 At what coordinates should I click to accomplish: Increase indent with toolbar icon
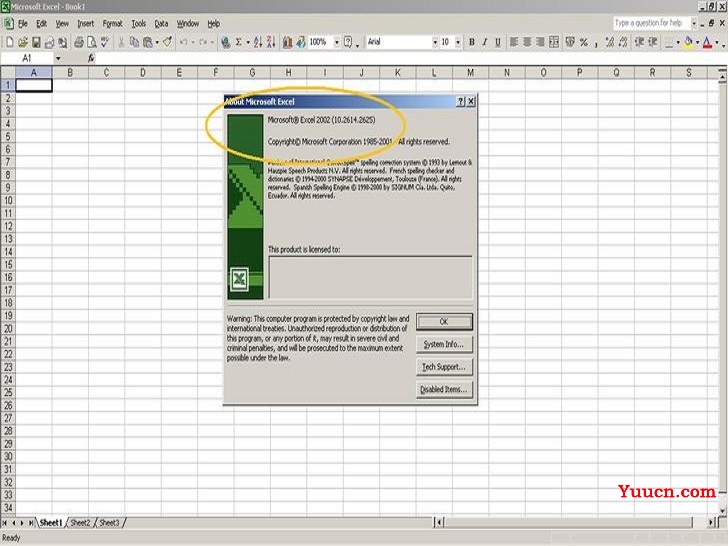click(x=652, y=42)
